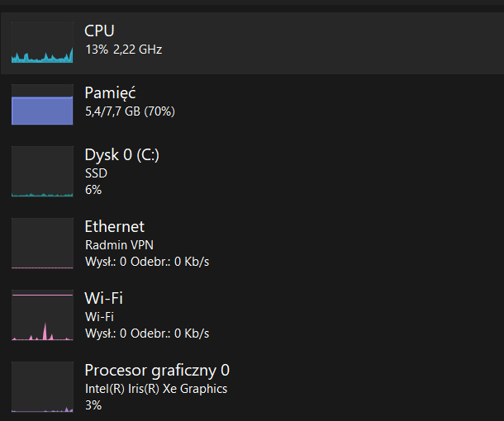This screenshot has height=421, width=504.
Task: Click the SSD label under Dysk 0
Action: pyautogui.click(x=96, y=173)
